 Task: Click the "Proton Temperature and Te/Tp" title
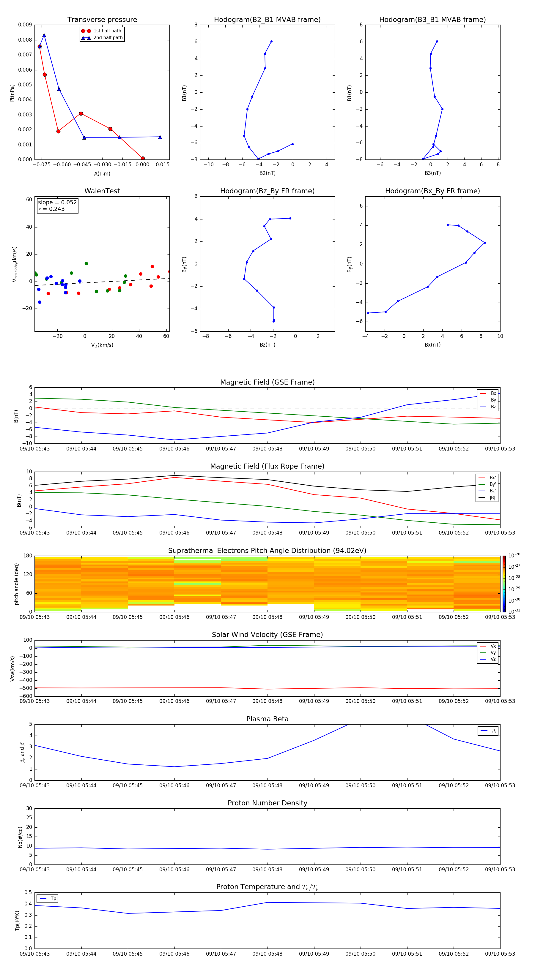tap(267, 887)
